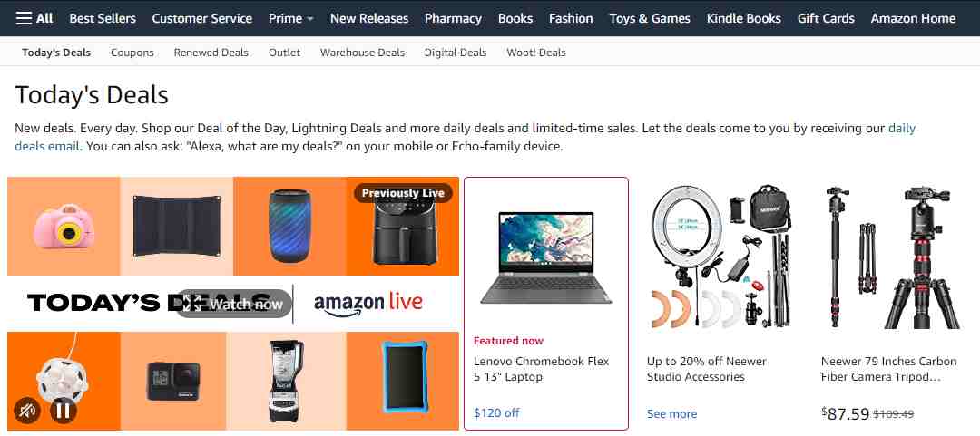Open the All hamburger menu
The height and width of the screenshot is (436, 980).
34,18
